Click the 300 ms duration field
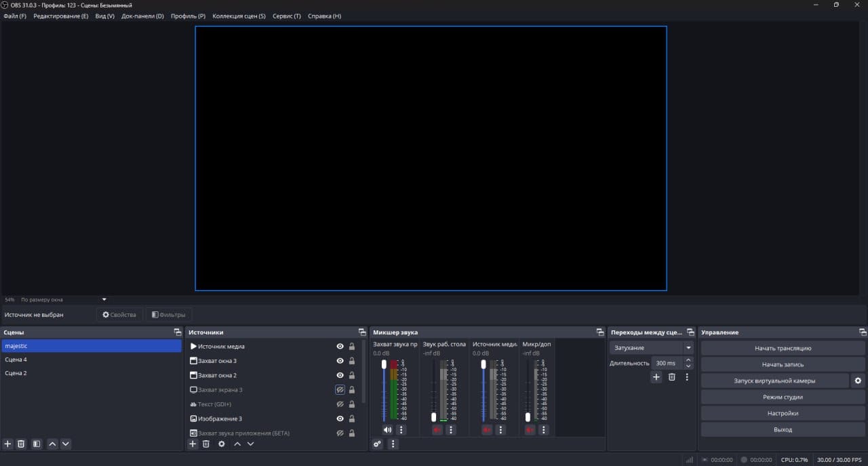Viewport: 868px width, 466px height. 667,363
